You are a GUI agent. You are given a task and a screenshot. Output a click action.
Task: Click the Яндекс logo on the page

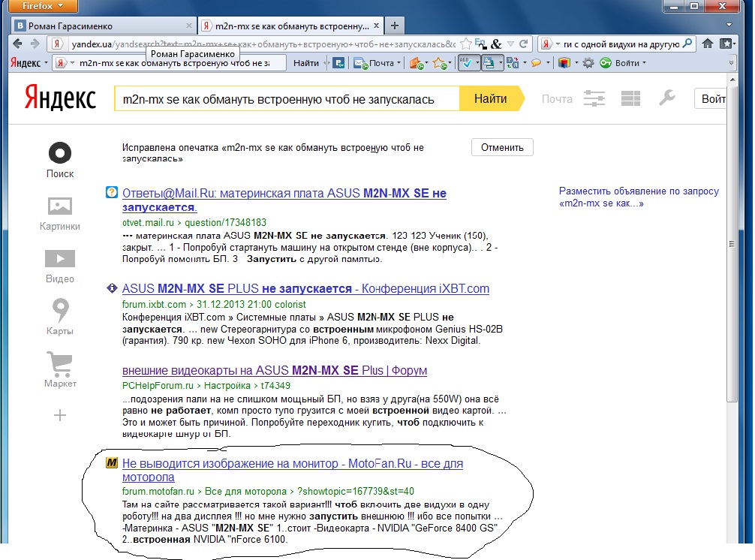60,98
